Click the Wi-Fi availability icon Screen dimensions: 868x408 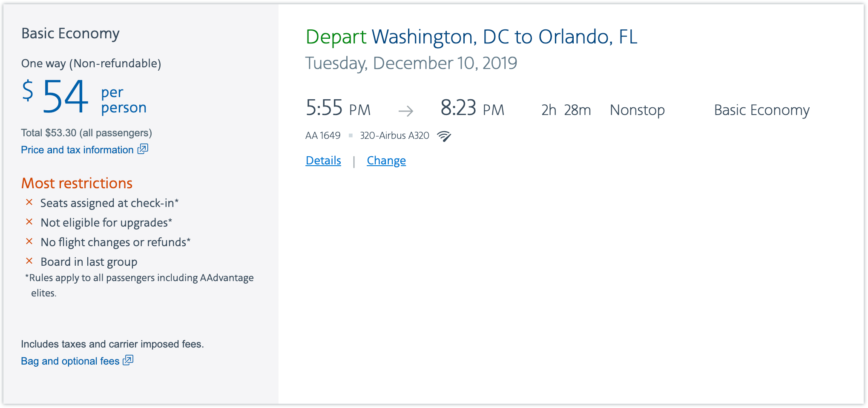pyautogui.click(x=444, y=136)
